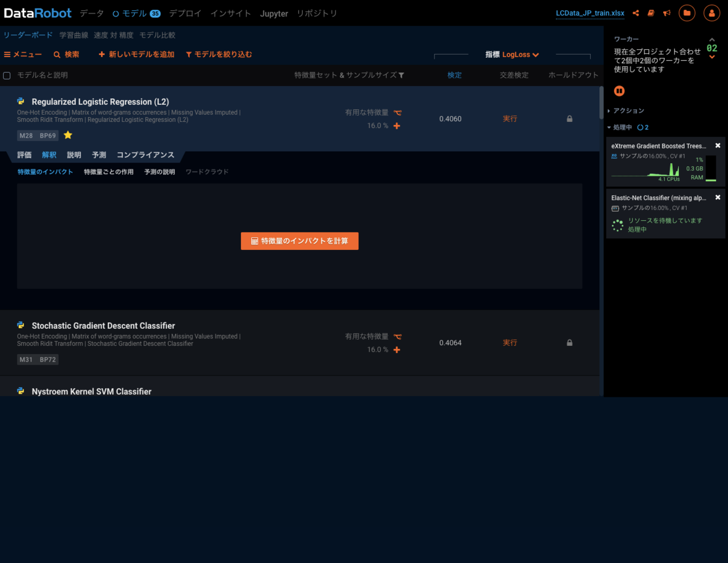The image size is (728, 563).
Task: Pause the workers with the pause icon
Action: [619, 91]
